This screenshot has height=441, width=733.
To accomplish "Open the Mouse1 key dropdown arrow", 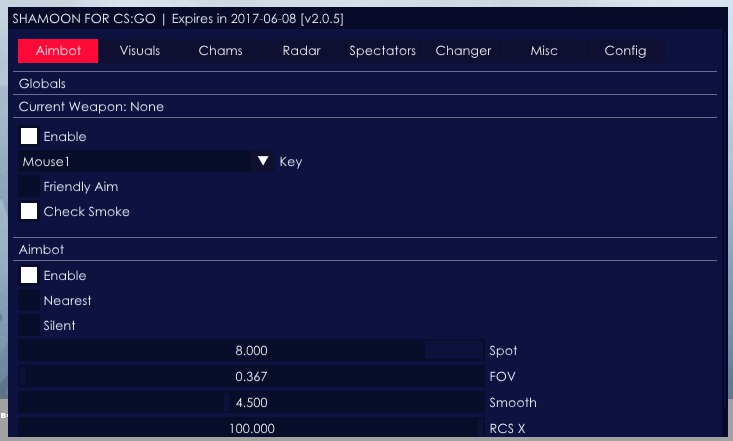I will (x=263, y=161).
